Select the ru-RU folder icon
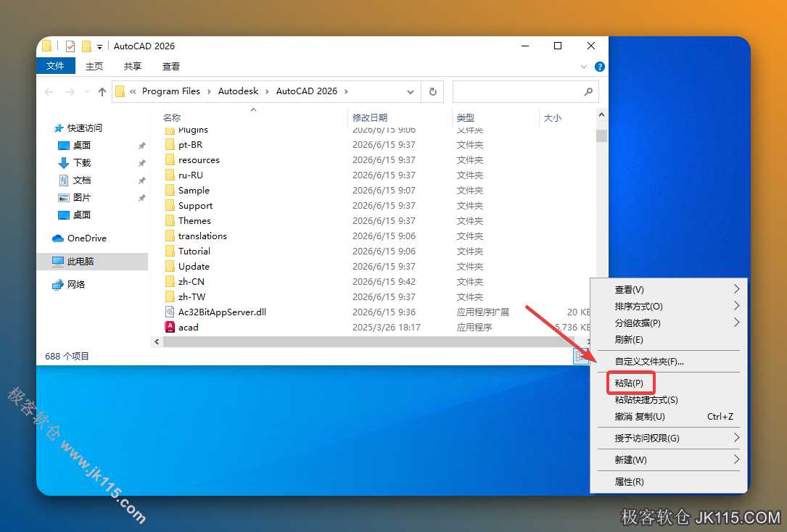This screenshot has height=532, width=787. click(x=170, y=175)
